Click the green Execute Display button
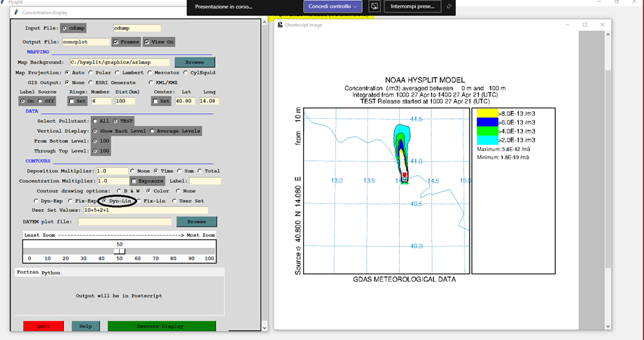 (x=162, y=326)
